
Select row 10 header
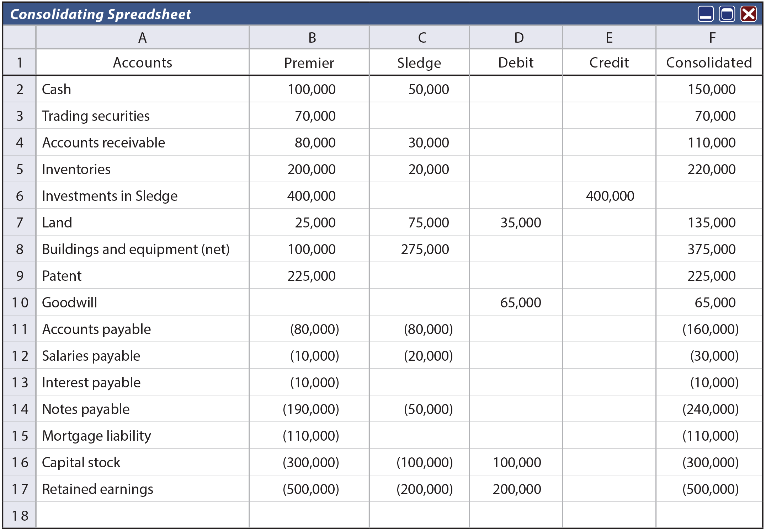pyautogui.click(x=20, y=302)
